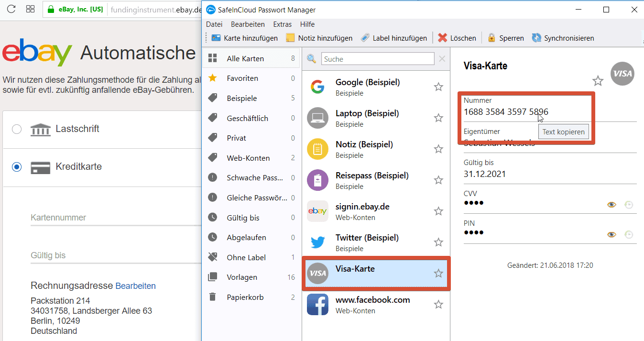Select the Beispiele label
This screenshot has width=644, height=341.
[x=251, y=98]
